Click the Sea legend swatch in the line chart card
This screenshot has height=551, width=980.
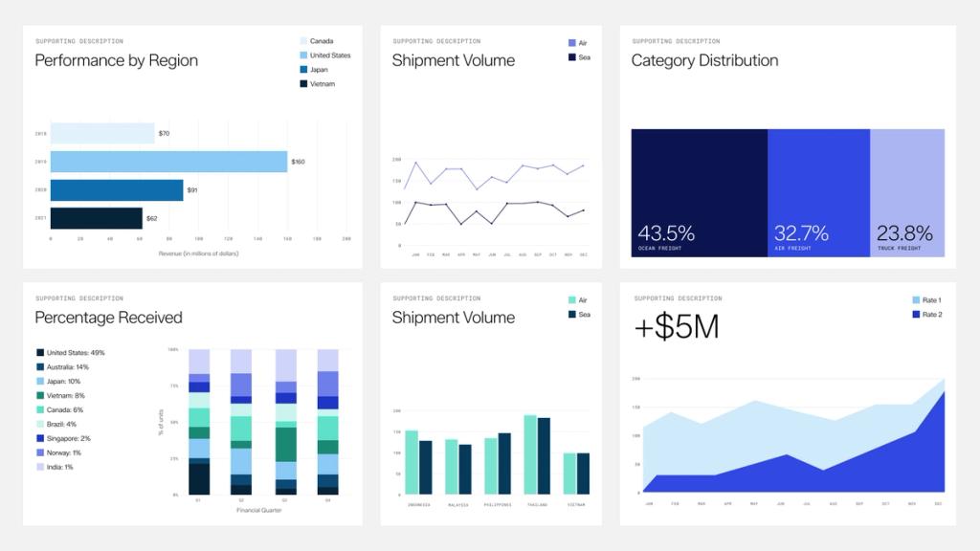click(572, 57)
